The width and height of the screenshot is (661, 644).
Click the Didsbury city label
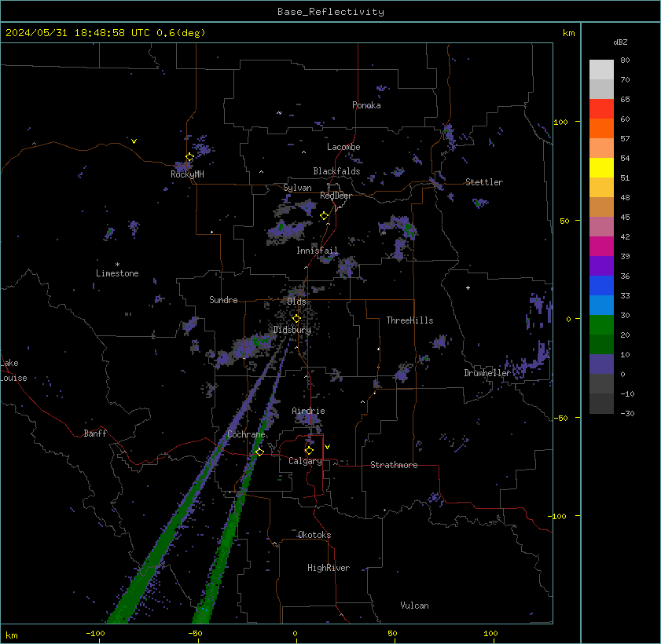292,330
